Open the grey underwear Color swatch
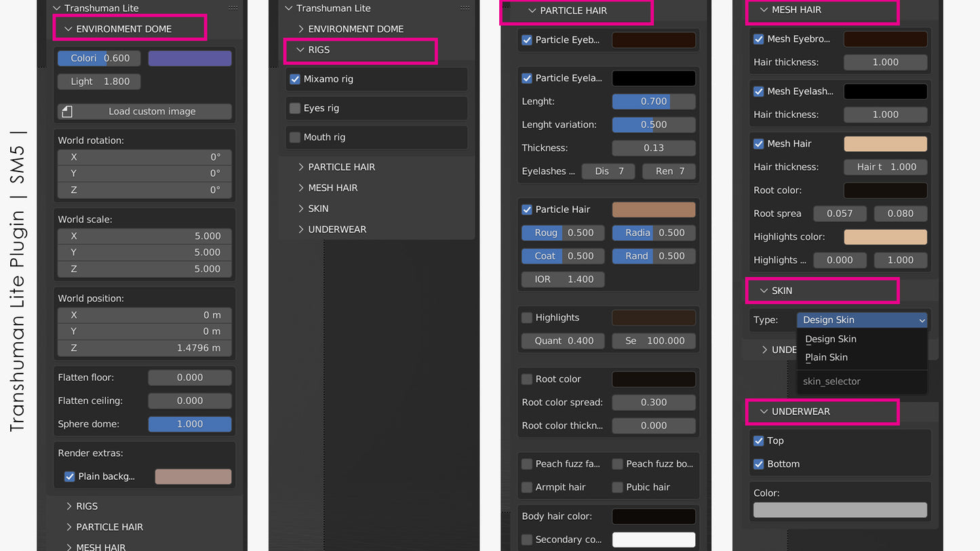 click(x=840, y=510)
